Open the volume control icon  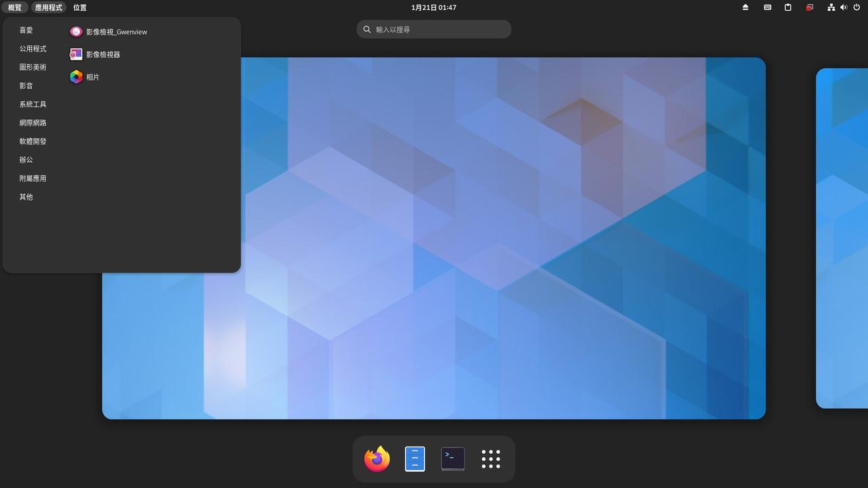(x=843, y=7)
